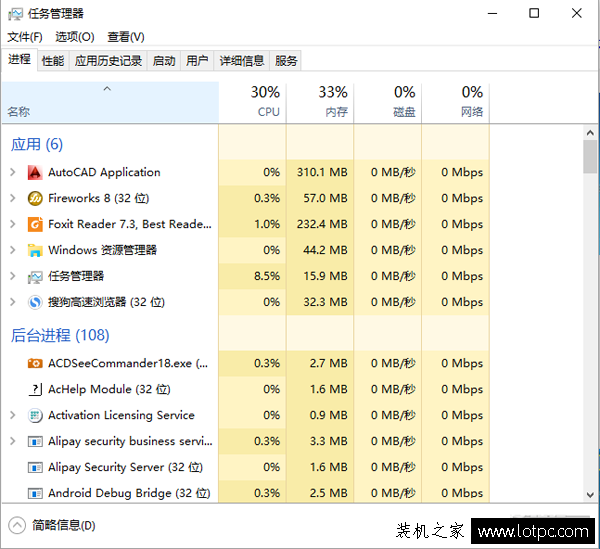Image resolution: width=600 pixels, height=549 pixels.
Task: Click the Foxit Reader icon
Action: pyautogui.click(x=35, y=225)
